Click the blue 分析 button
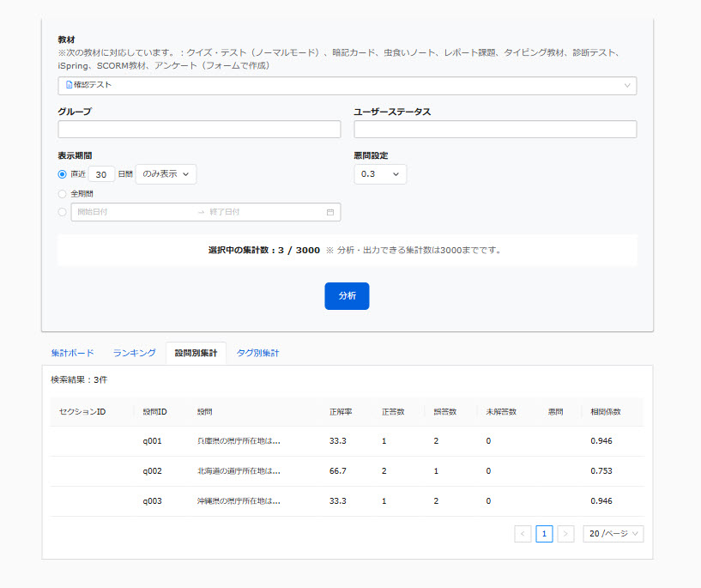This screenshot has width=701, height=588. click(x=347, y=296)
